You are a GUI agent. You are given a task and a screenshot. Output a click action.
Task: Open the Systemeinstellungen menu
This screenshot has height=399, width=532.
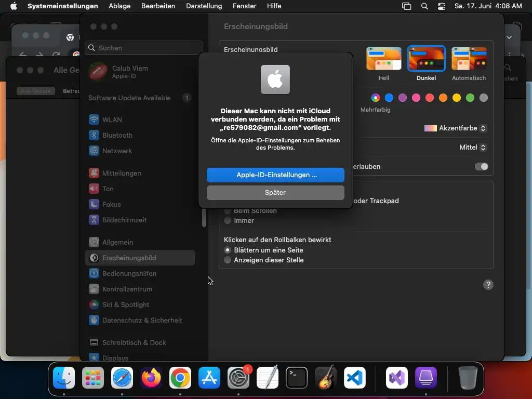point(63,6)
